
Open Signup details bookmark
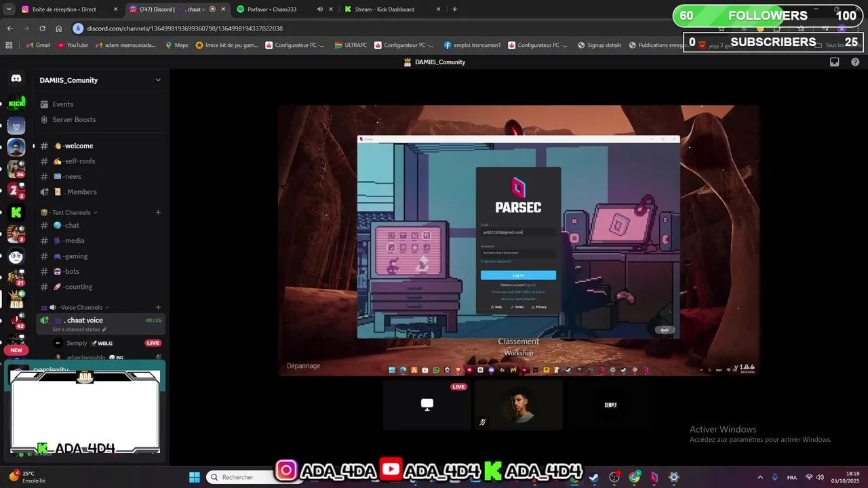click(x=599, y=45)
